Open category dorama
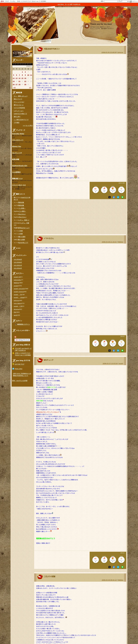This screenshot has width=138, height=644. [x=17, y=309]
